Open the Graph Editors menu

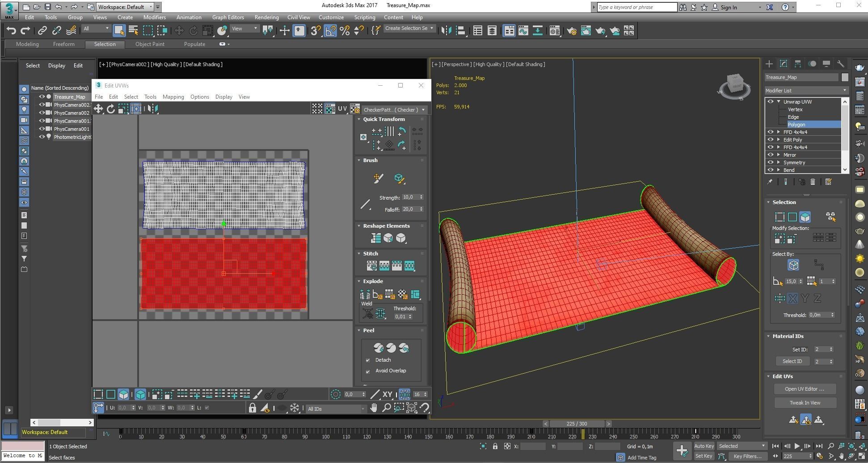tap(228, 17)
